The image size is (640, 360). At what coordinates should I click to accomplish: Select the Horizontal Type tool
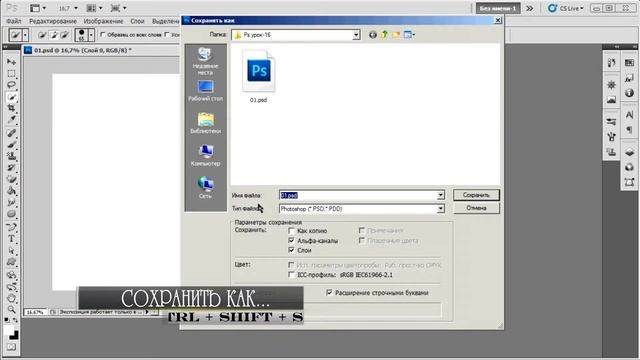(11, 239)
